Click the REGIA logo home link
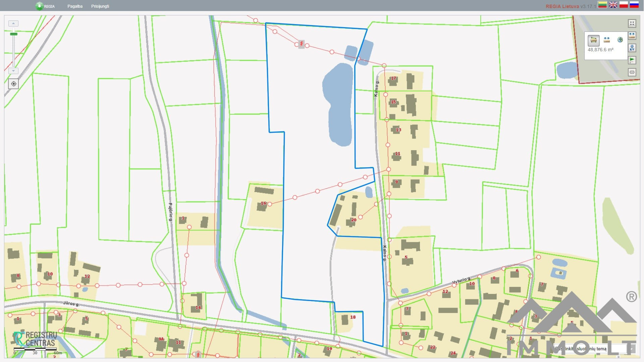Screen dimensions: 644x362 pos(45,6)
